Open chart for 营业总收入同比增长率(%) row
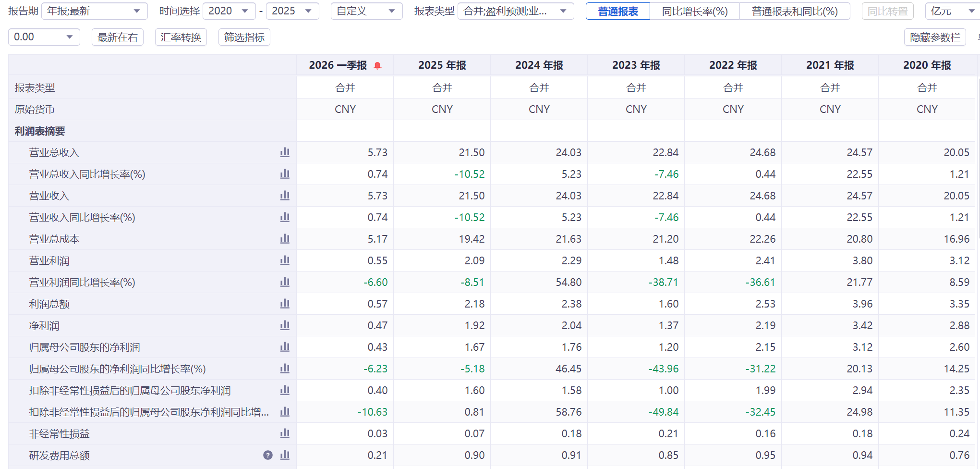Screen dimensions: 980x469 point(285,174)
